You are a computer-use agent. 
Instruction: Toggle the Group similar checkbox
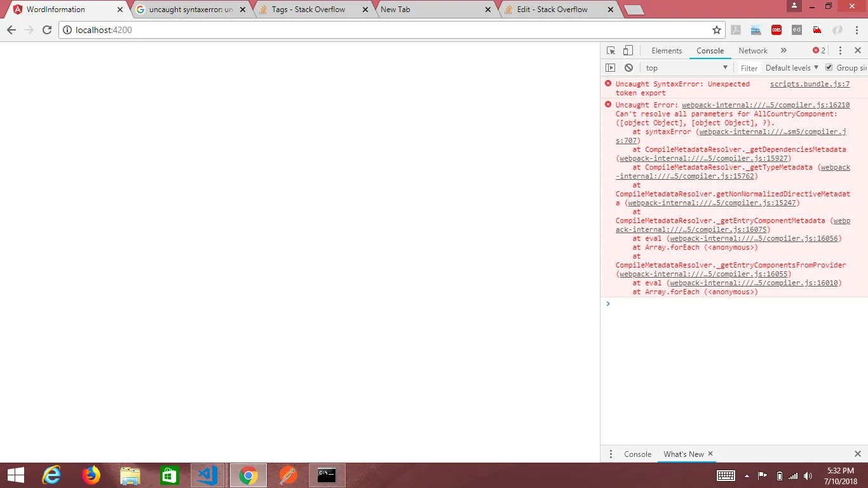[829, 67]
